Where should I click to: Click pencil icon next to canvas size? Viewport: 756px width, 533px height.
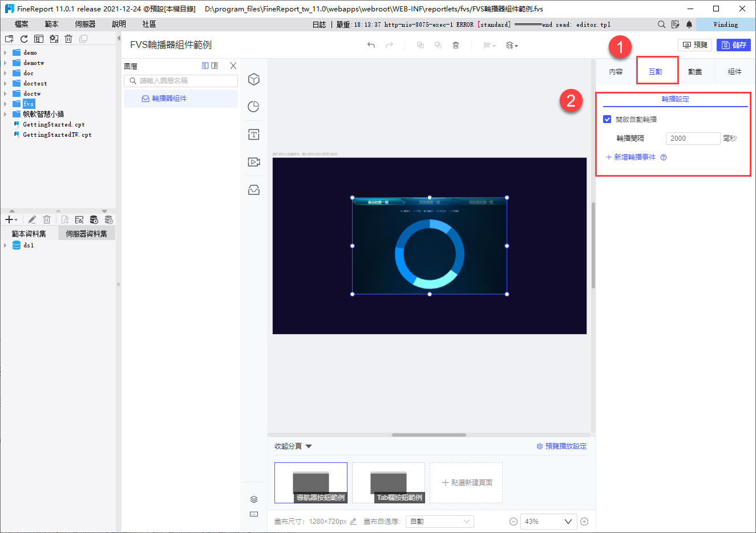(x=353, y=521)
